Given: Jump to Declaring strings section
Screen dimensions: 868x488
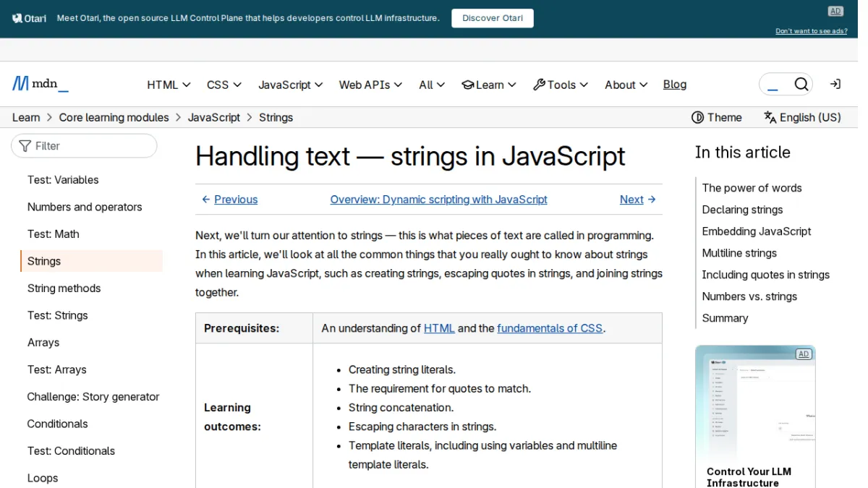Looking at the screenshot, I should click(743, 210).
